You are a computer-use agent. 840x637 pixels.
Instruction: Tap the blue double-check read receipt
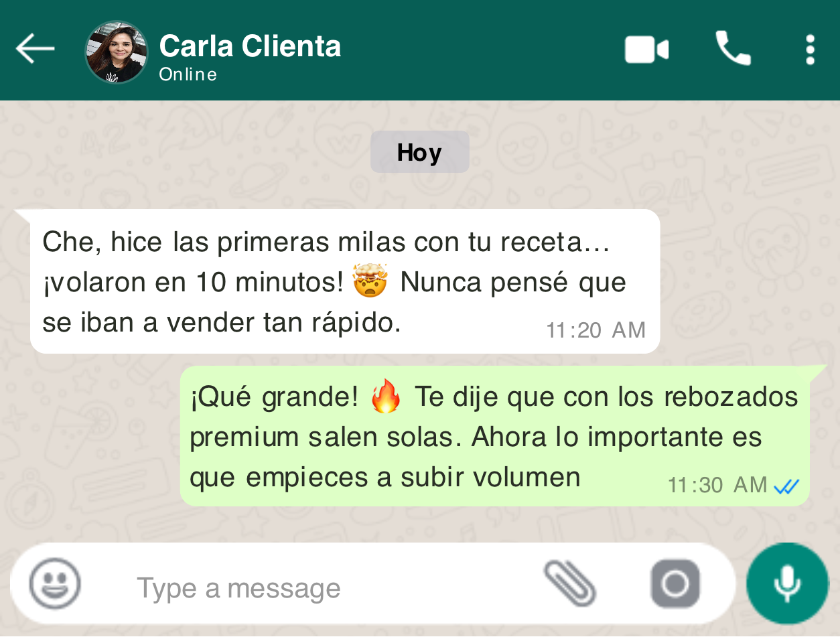(x=786, y=486)
